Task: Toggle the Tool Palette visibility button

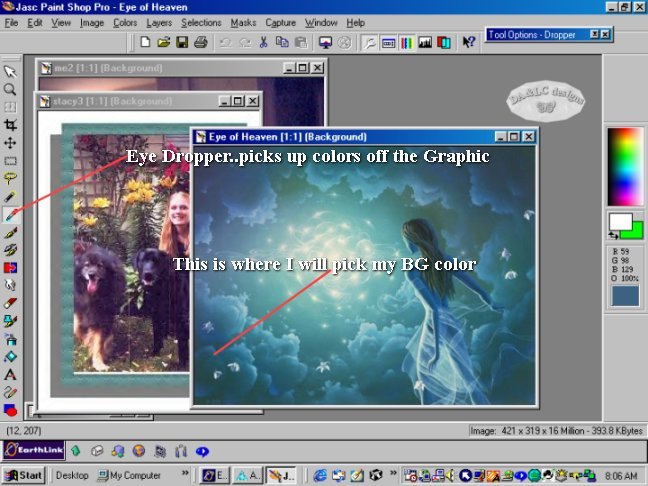Action: point(369,42)
